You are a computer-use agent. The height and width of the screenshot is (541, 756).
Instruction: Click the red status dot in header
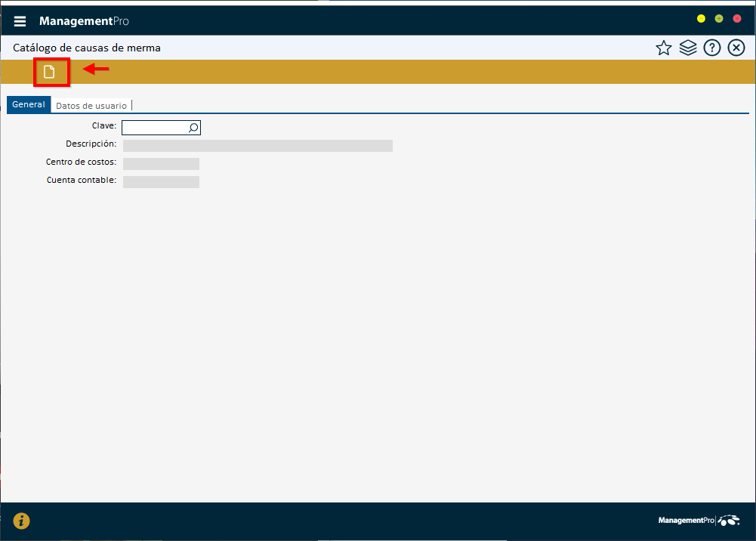click(737, 18)
